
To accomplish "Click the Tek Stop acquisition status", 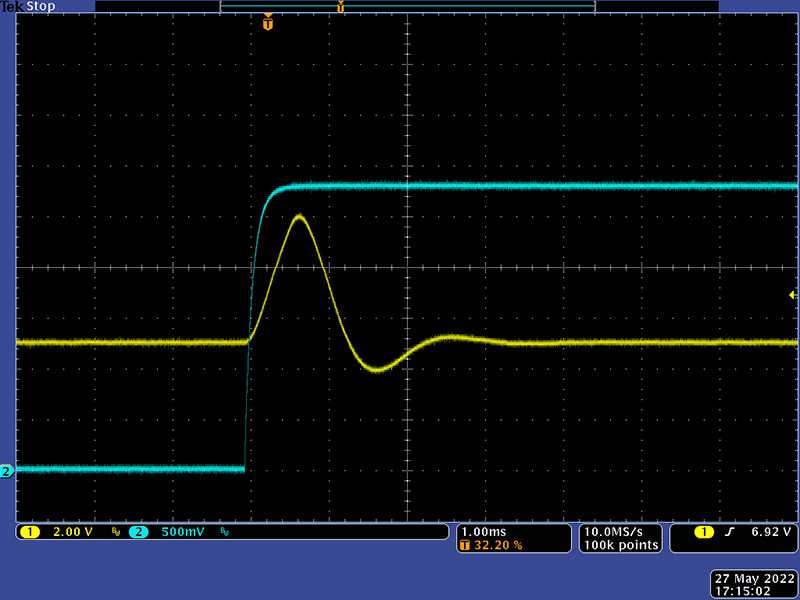I will tap(29, 6).
